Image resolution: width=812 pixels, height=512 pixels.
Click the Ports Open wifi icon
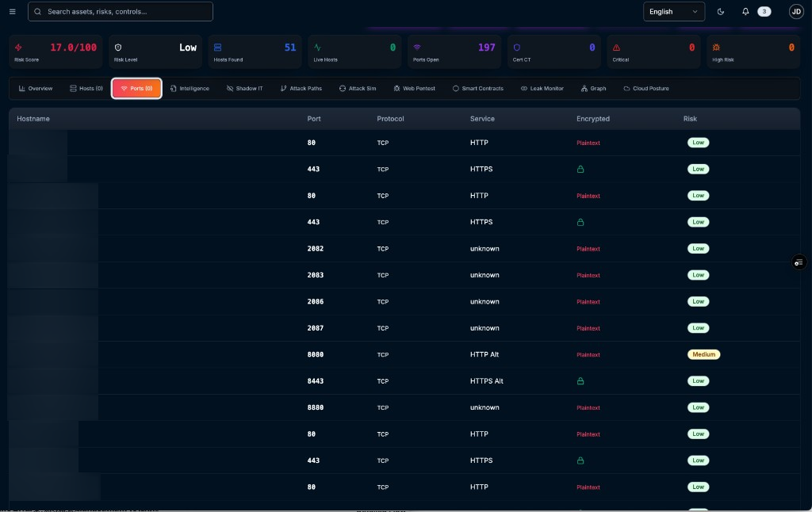pyautogui.click(x=417, y=48)
